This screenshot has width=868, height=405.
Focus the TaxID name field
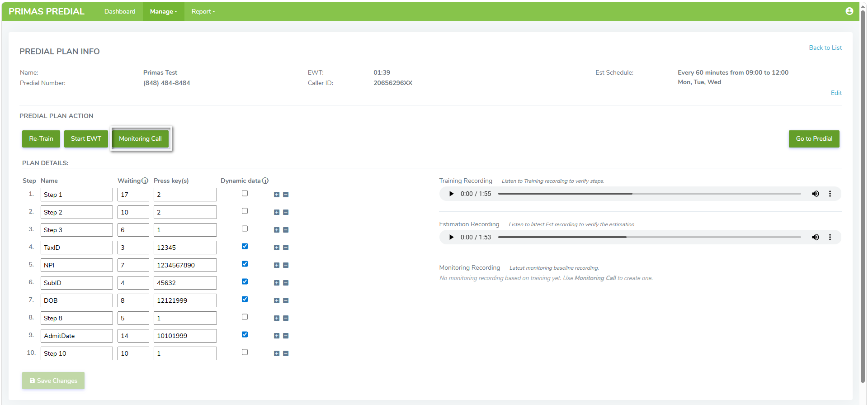pos(77,248)
